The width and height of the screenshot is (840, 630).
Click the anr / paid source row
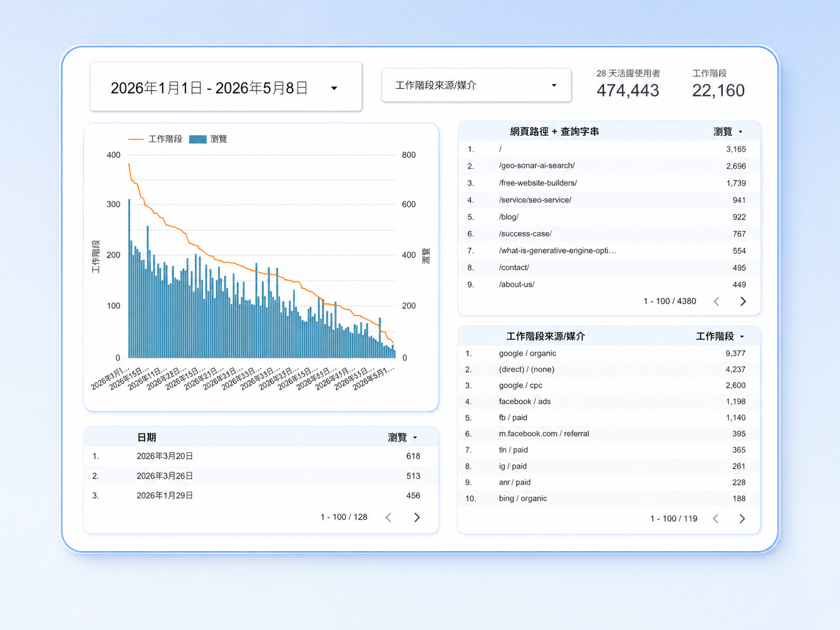coord(609,482)
